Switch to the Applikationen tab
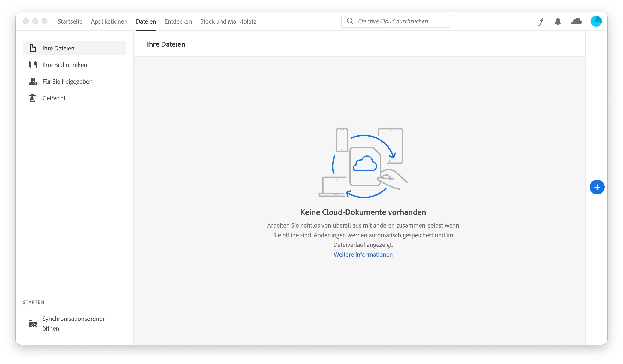This screenshot has height=364, width=623. (x=109, y=21)
